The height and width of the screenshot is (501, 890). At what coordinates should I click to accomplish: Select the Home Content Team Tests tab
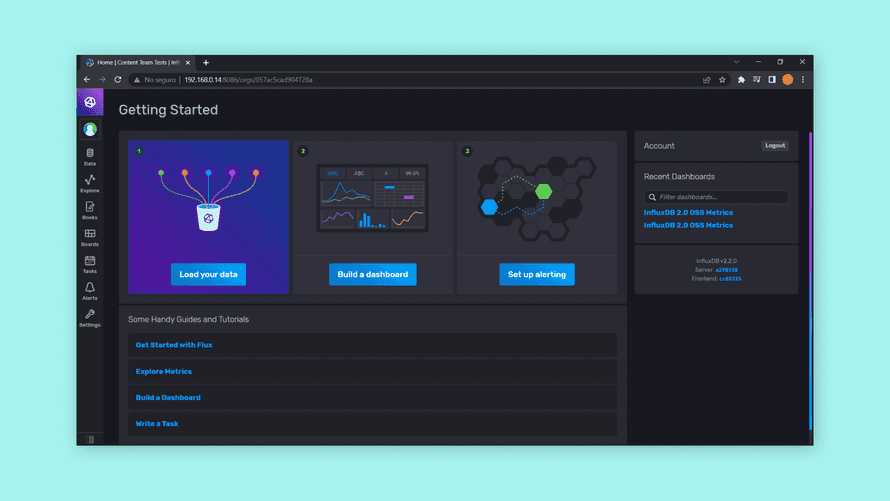pyautogui.click(x=138, y=62)
